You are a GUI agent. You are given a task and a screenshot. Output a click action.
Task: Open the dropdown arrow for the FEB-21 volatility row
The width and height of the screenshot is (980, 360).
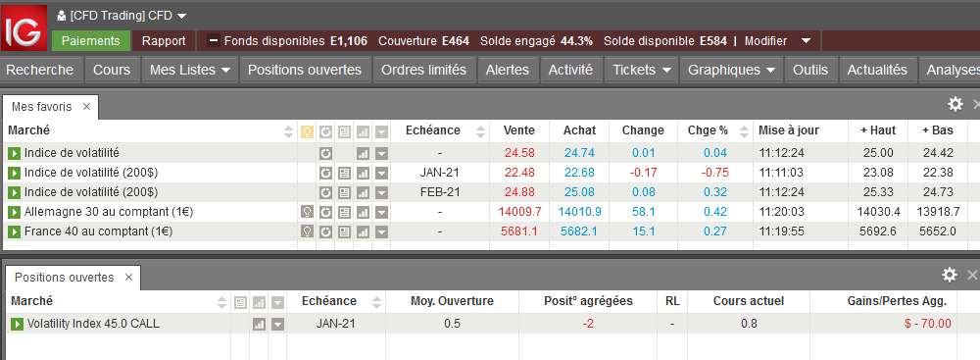pos(381,192)
